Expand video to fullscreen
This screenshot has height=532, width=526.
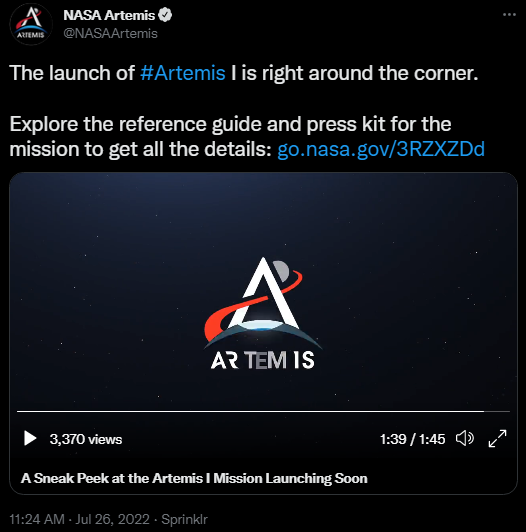497,438
